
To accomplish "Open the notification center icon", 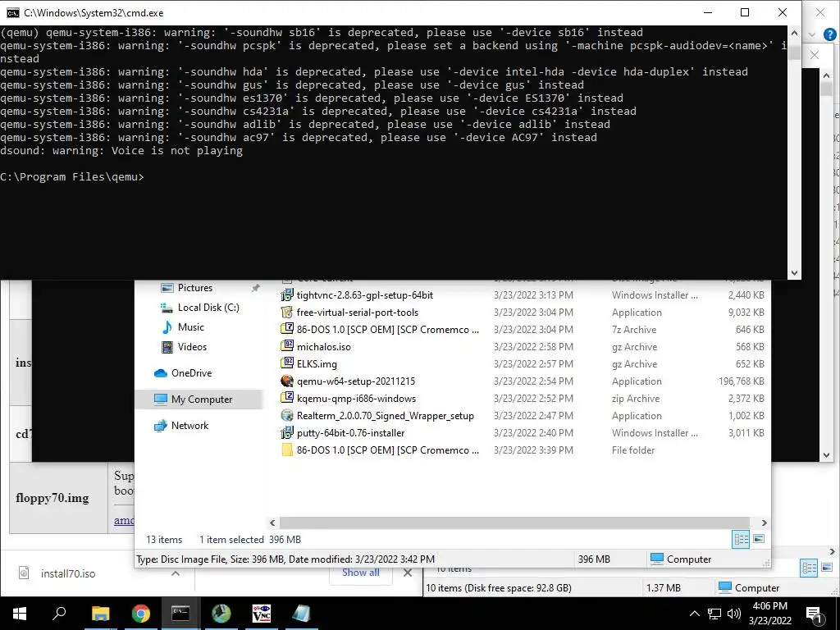I will pos(815,614).
